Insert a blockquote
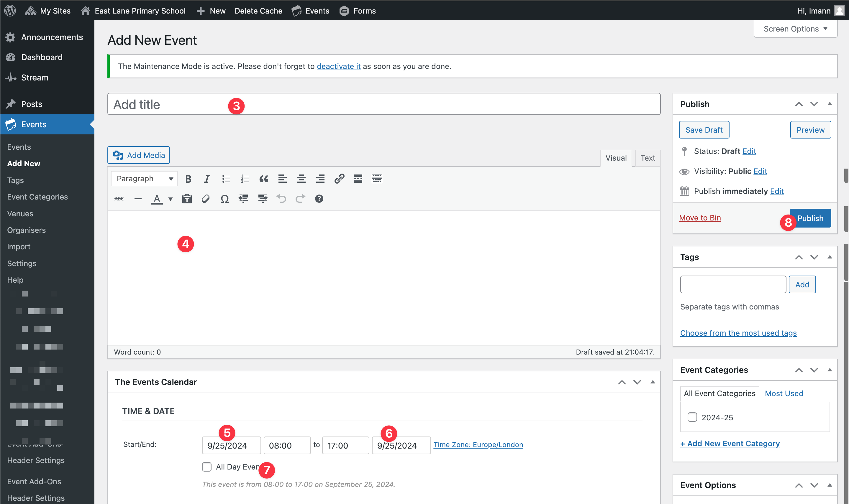 (x=263, y=179)
